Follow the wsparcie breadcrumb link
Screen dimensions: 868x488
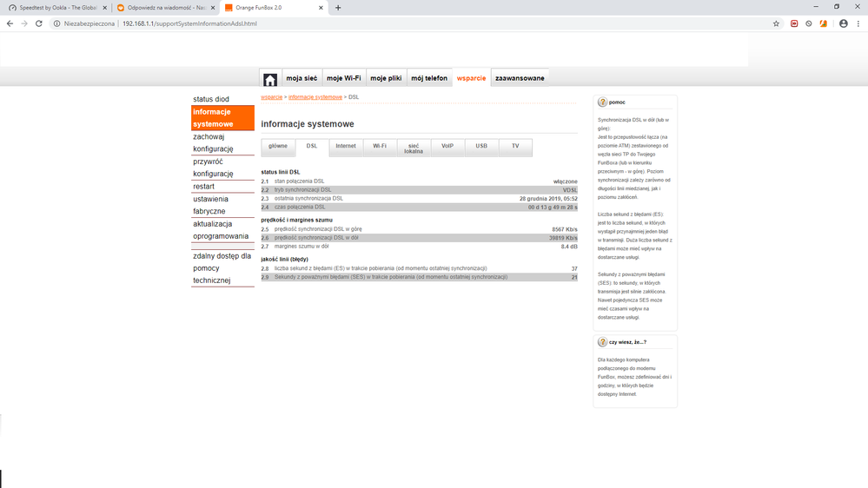[x=271, y=97]
